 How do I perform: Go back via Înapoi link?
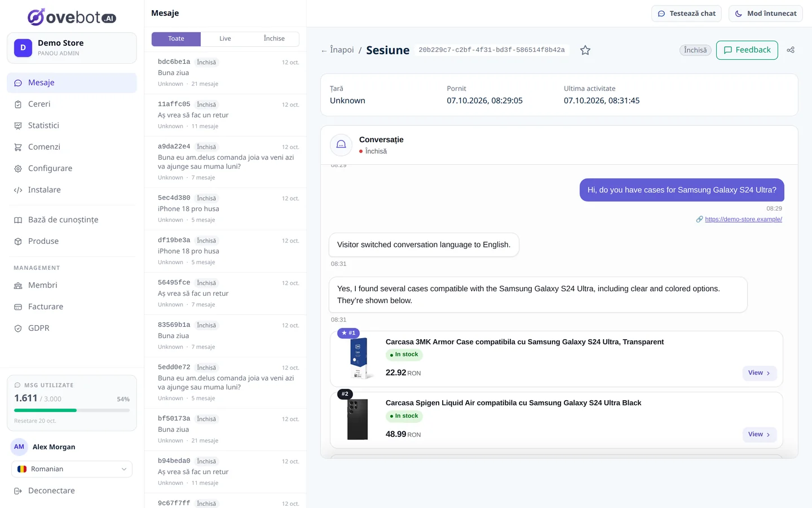[x=337, y=50]
